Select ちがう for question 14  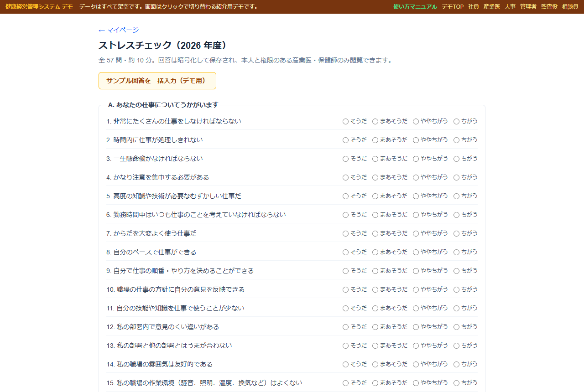pyautogui.click(x=456, y=364)
